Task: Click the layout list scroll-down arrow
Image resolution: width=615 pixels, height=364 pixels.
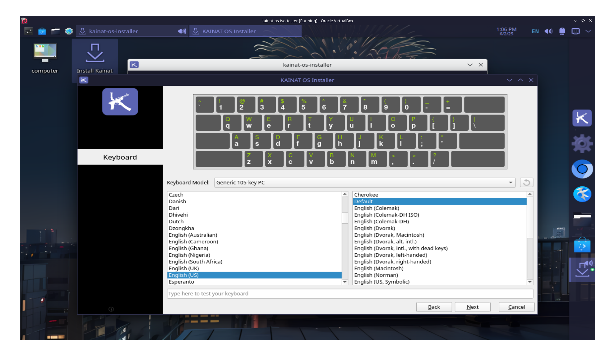Action: coord(345,282)
